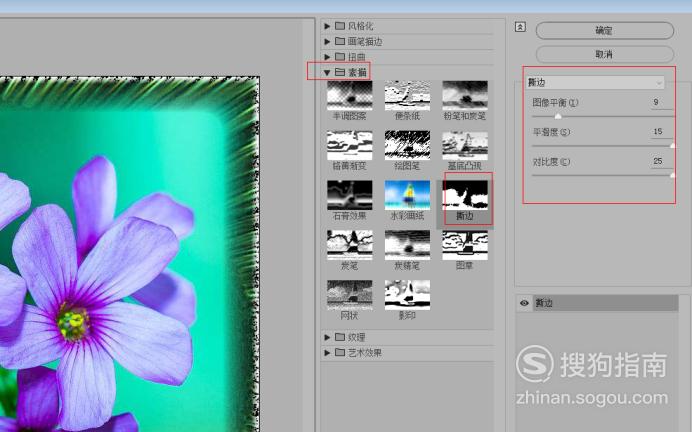Image resolution: width=692 pixels, height=432 pixels.
Task: Focus the 对比度 value field showing 25
Action: click(661, 162)
